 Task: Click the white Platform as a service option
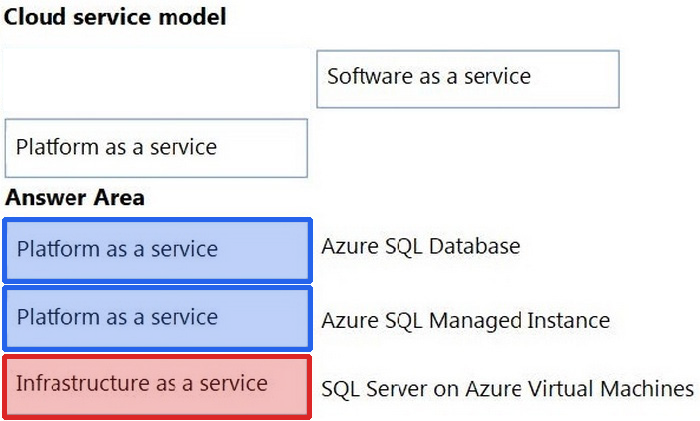tap(156, 148)
